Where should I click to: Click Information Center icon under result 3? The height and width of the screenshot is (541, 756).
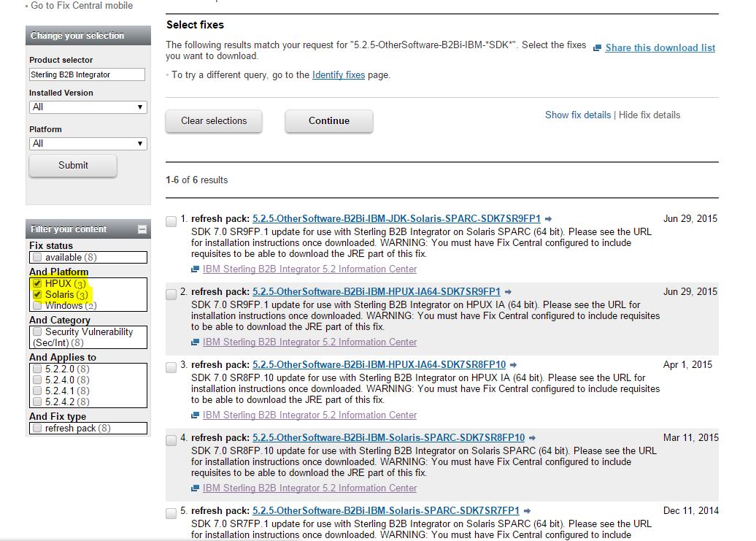(x=196, y=415)
